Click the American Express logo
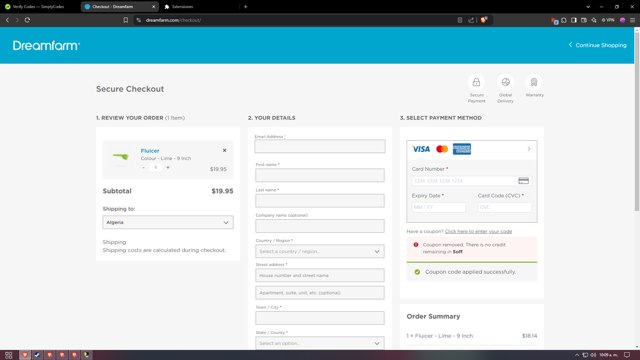 pos(462,149)
